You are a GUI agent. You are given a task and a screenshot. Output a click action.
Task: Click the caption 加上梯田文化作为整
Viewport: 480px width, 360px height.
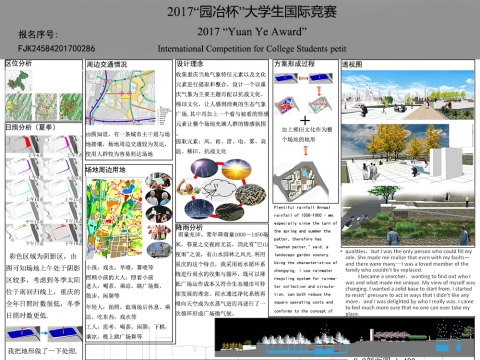[307, 129]
